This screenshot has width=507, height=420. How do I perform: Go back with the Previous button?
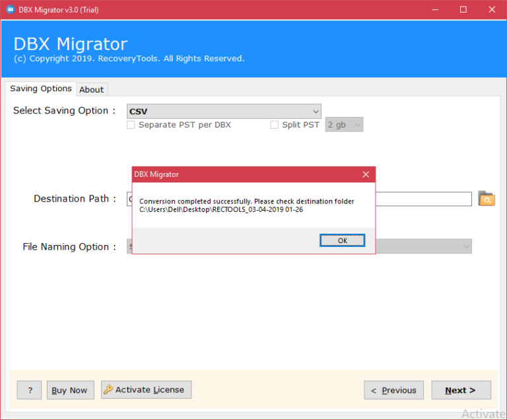394,390
